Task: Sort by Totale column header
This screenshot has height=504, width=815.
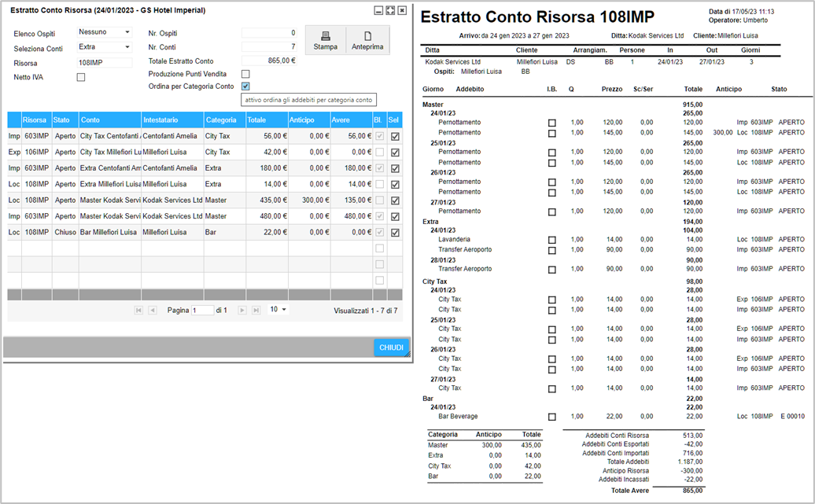Action: click(x=267, y=120)
